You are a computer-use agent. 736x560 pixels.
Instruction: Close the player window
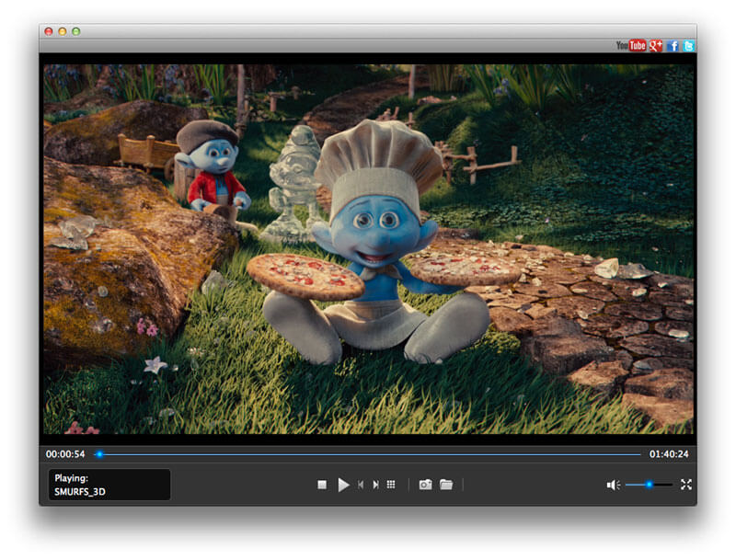point(49,31)
